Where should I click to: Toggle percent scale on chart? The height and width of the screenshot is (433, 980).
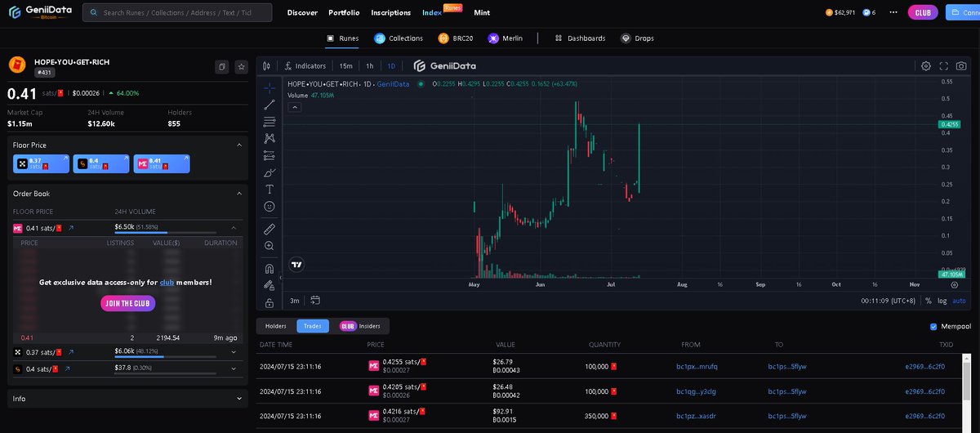[928, 301]
